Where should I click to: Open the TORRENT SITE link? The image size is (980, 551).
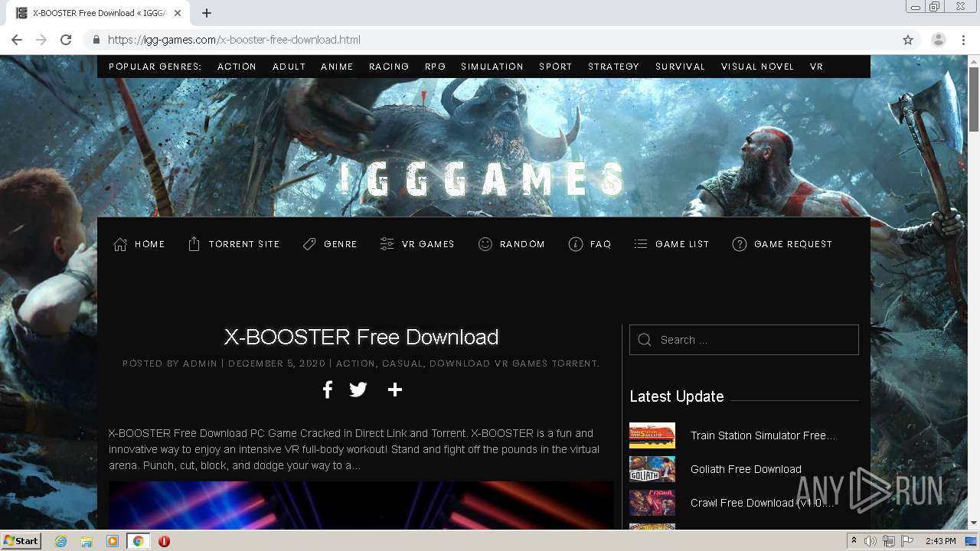click(244, 244)
